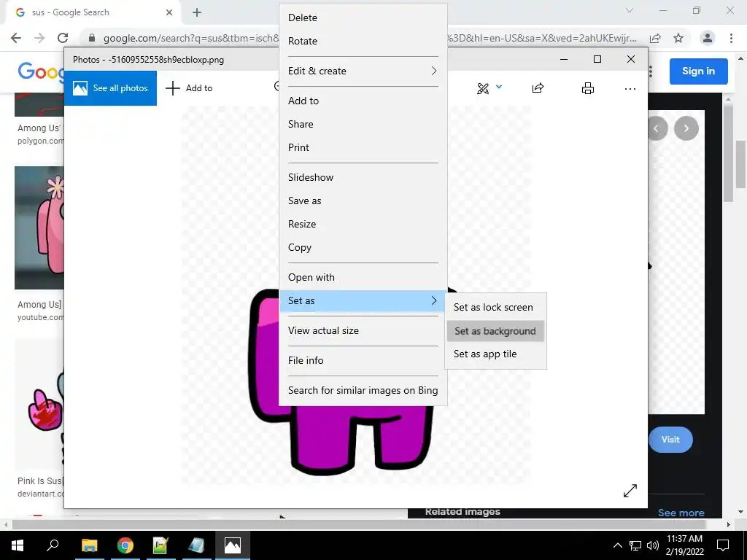This screenshot has height=560, width=747.
Task: Open the Edit dropdown arrow beside scissors icon
Action: 499,87
